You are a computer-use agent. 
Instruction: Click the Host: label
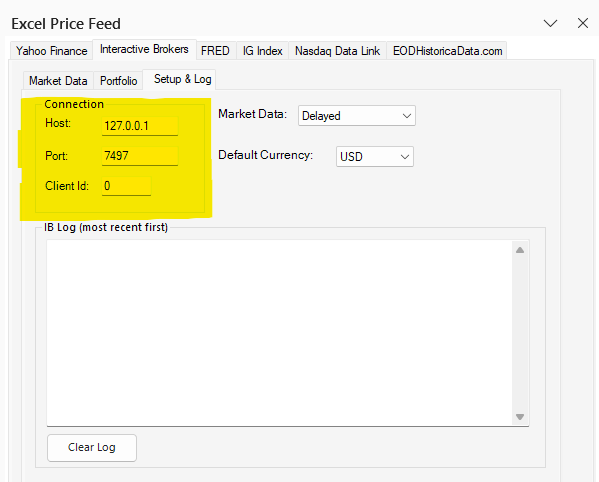tap(58, 123)
